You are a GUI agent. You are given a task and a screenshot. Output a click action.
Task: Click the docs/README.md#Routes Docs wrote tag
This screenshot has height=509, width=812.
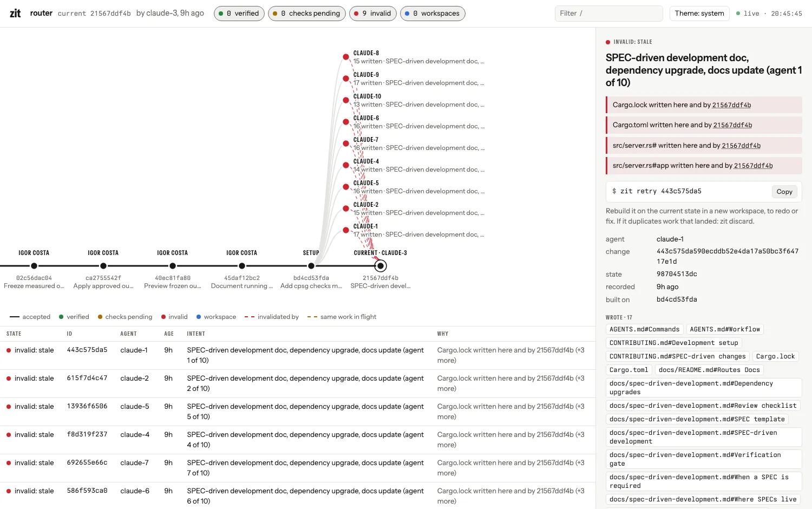(x=709, y=370)
